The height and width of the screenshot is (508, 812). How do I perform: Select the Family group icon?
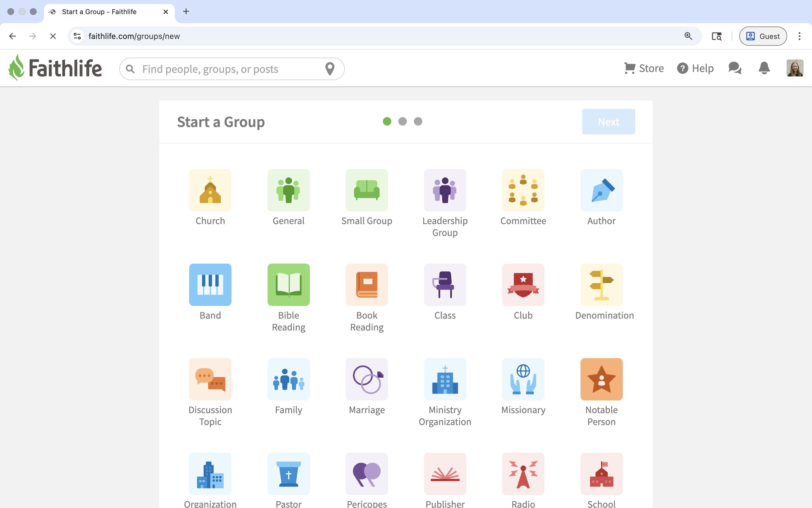[288, 379]
